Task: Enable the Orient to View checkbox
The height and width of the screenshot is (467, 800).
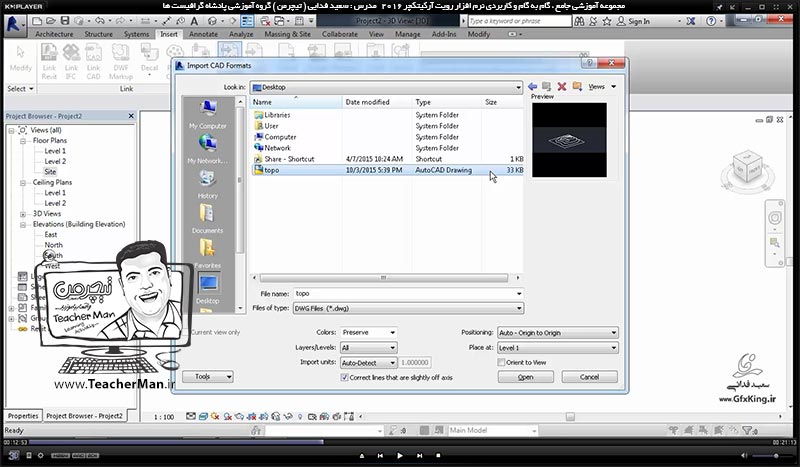Action: point(501,362)
